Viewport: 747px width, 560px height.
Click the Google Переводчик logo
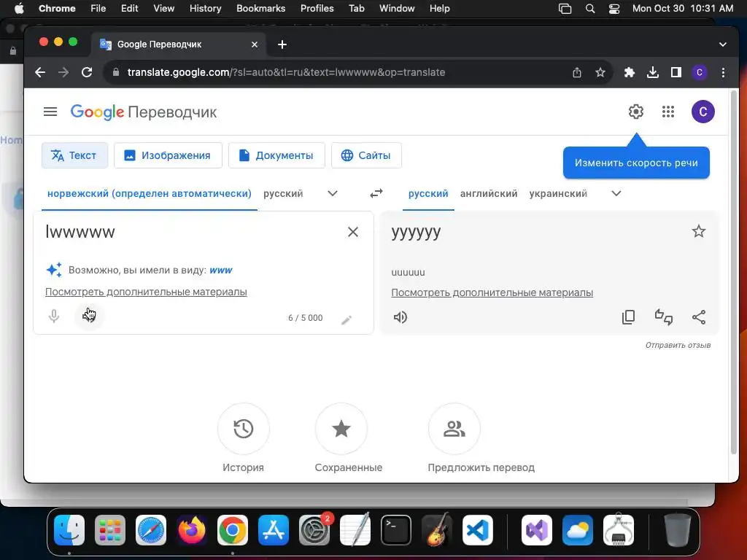(144, 112)
